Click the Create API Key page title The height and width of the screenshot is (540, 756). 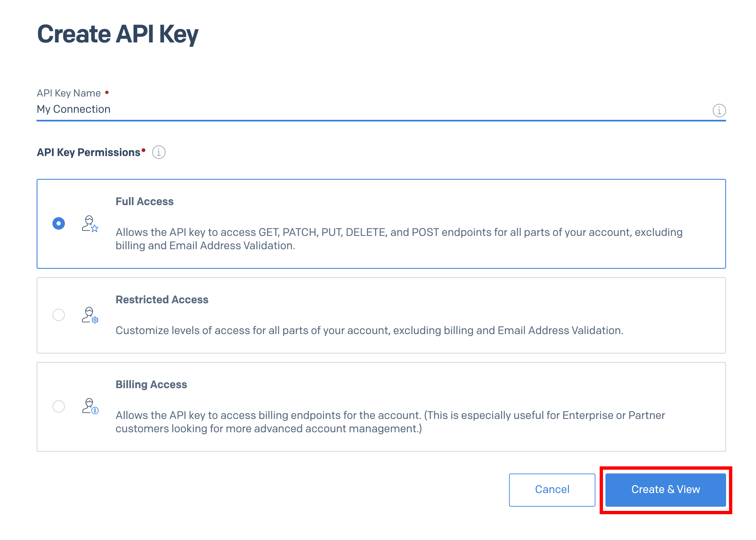[x=118, y=34]
